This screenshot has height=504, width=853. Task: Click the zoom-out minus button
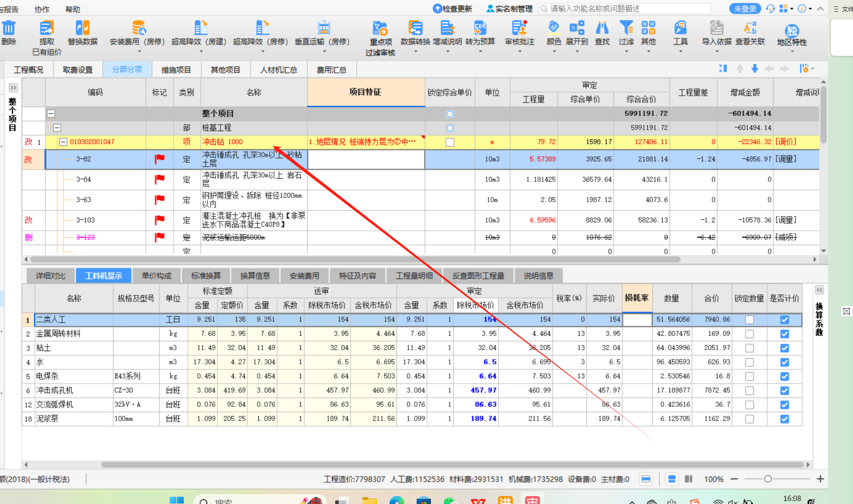click(x=734, y=479)
